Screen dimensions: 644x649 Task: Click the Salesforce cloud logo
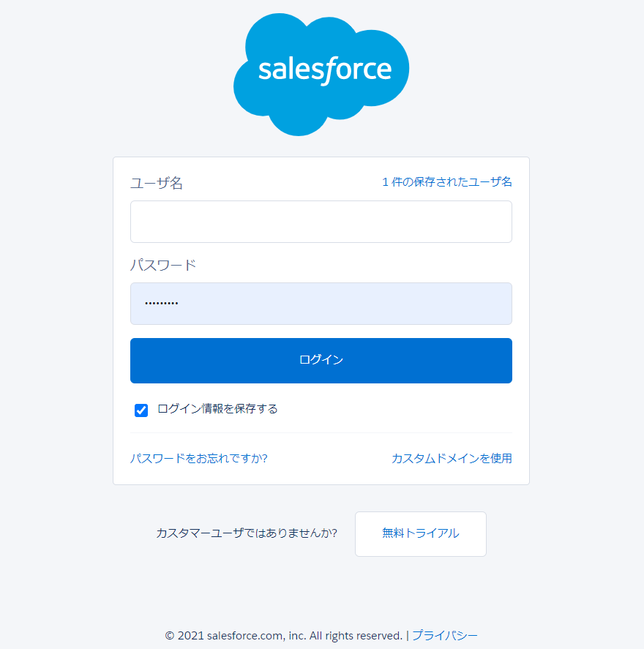coord(321,75)
